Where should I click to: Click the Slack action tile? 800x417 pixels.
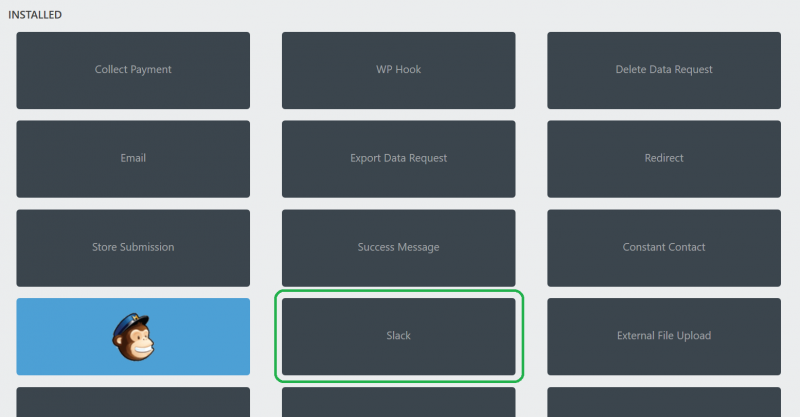(398, 336)
